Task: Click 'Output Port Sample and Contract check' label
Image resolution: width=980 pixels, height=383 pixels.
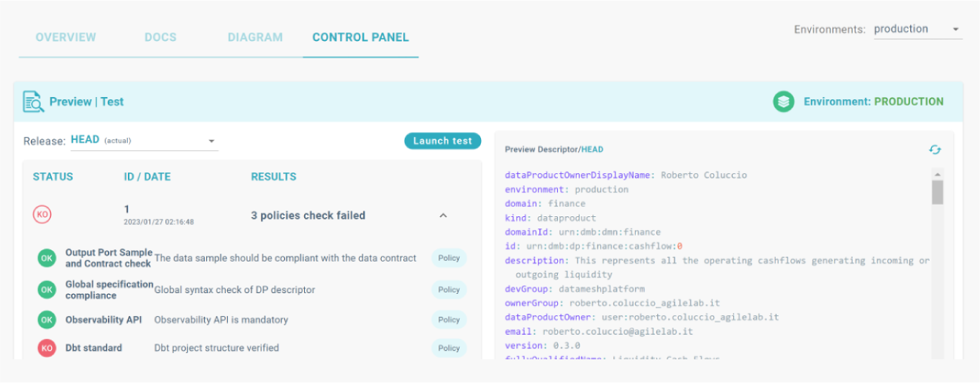Action: (x=109, y=258)
